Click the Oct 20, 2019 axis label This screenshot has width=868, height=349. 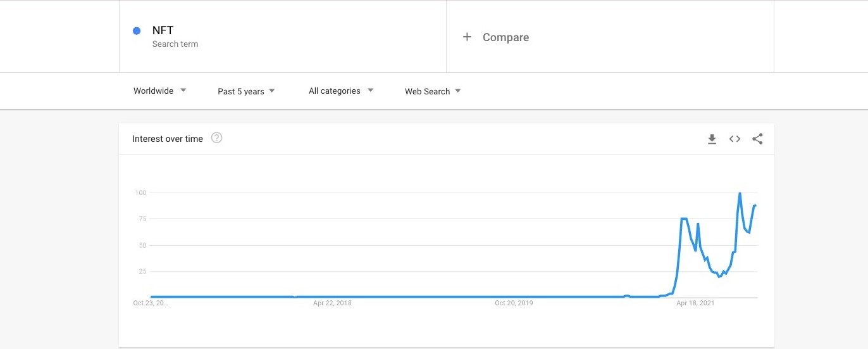coord(514,303)
